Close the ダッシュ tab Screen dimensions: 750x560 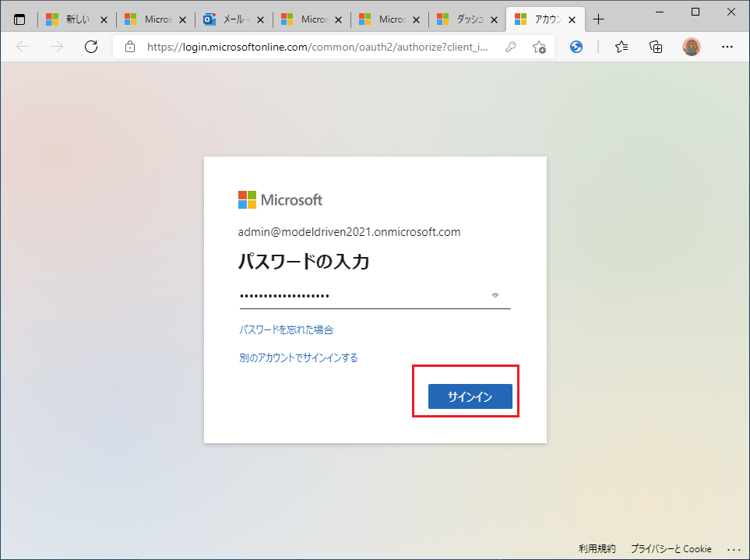[x=494, y=19]
